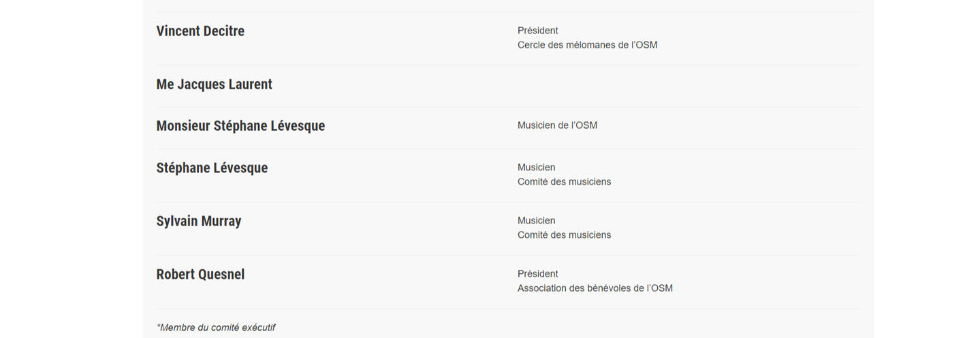Select the Sylvain Murray name

198,221
